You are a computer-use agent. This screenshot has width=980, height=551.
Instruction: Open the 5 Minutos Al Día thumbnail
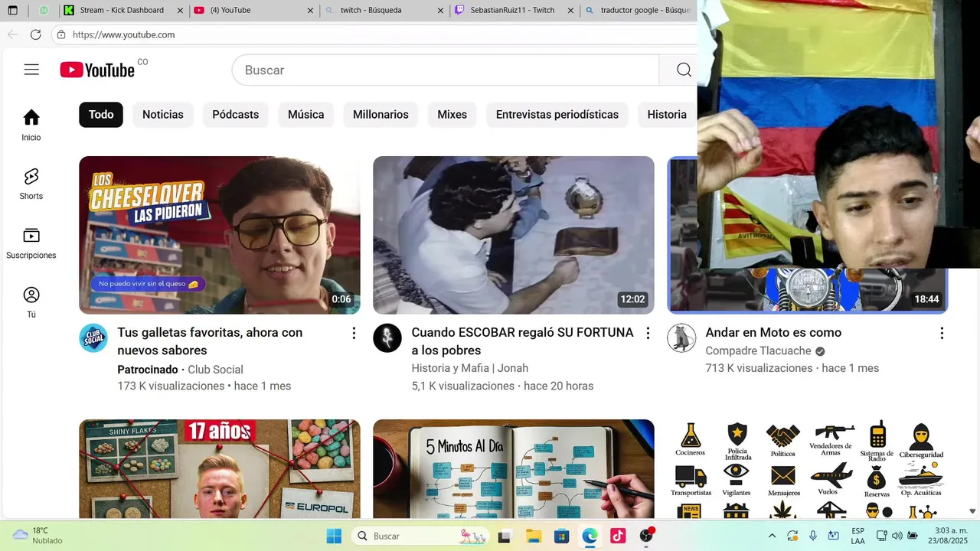coord(514,469)
